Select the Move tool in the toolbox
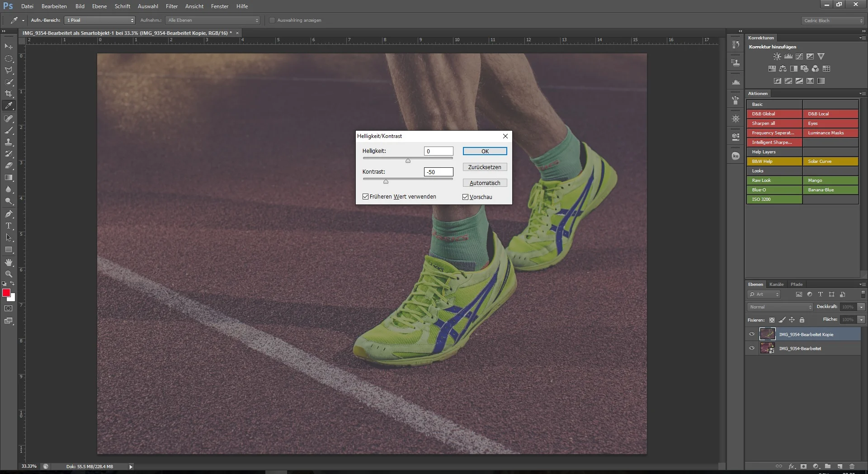 click(x=9, y=47)
